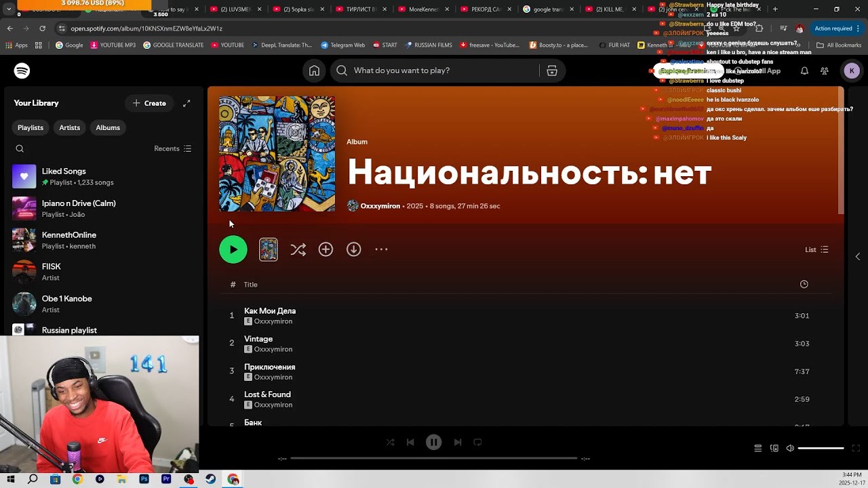Open Connect to a device icon
The width and height of the screenshot is (868, 488).
[774, 448]
